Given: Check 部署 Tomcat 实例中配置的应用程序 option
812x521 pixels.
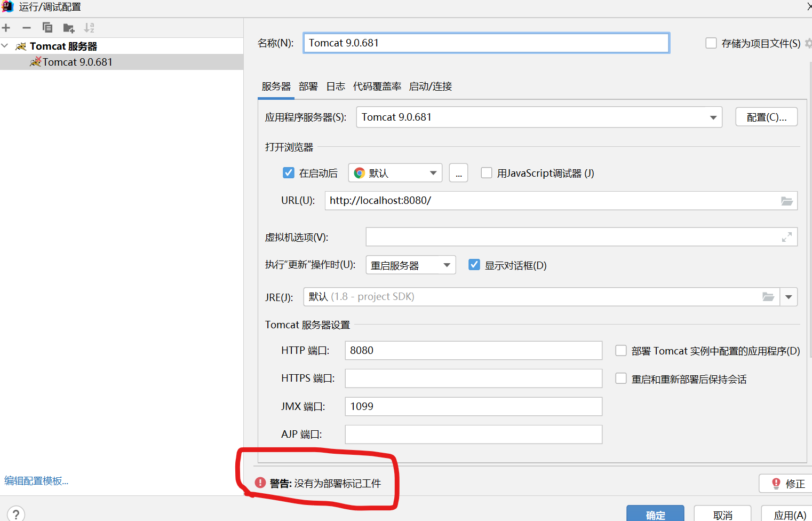Looking at the screenshot, I should [621, 351].
